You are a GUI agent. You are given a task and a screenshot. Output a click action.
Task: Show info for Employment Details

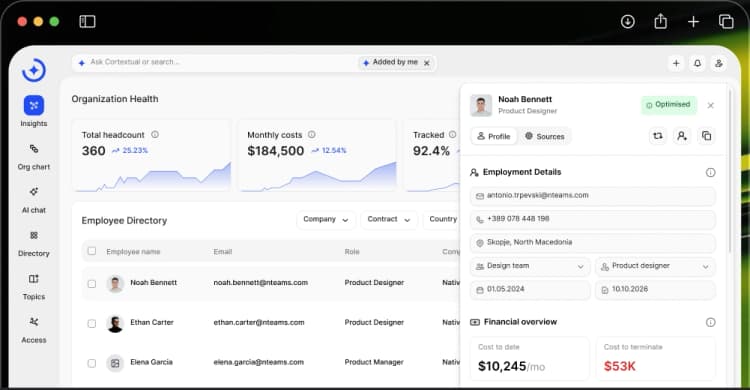tap(710, 172)
